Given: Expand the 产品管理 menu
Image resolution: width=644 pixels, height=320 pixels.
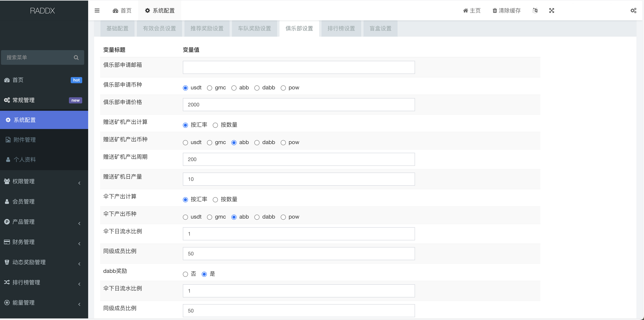Looking at the screenshot, I should (x=24, y=222).
